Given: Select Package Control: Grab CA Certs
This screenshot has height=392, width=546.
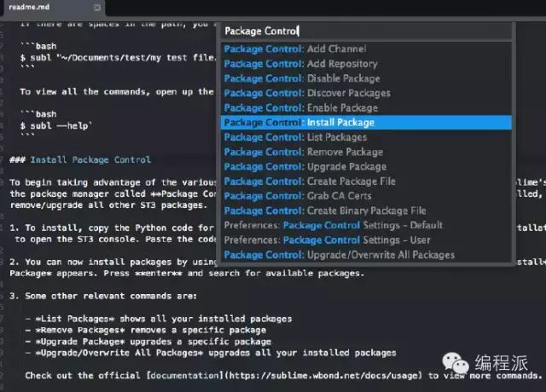Looking at the screenshot, I should [366, 196].
